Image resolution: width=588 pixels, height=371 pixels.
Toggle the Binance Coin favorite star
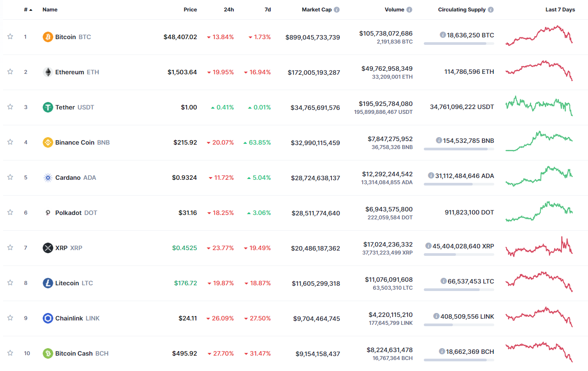(10, 142)
